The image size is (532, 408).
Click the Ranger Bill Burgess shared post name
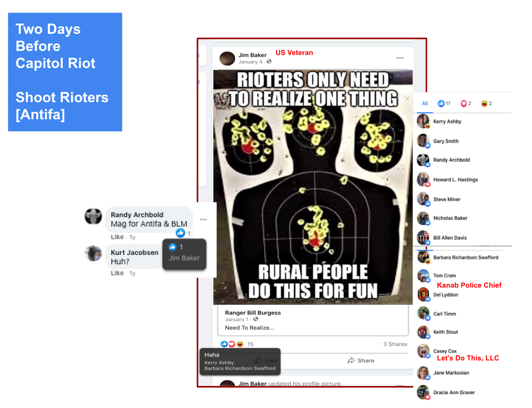(253, 313)
